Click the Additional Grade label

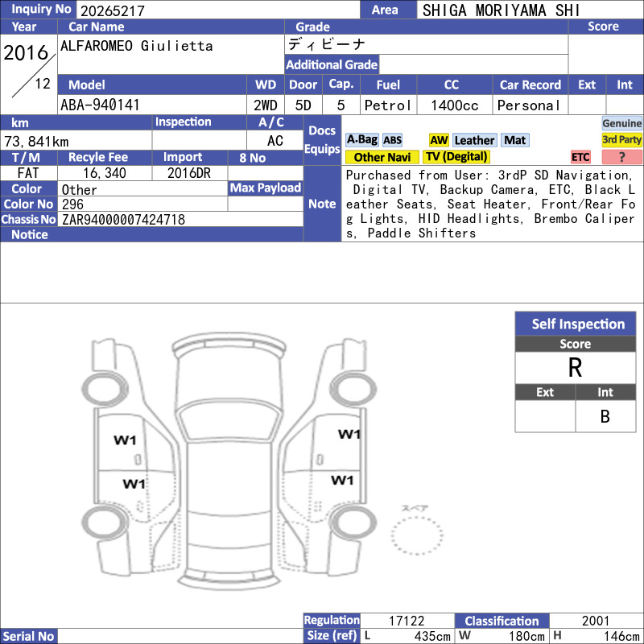(x=332, y=64)
